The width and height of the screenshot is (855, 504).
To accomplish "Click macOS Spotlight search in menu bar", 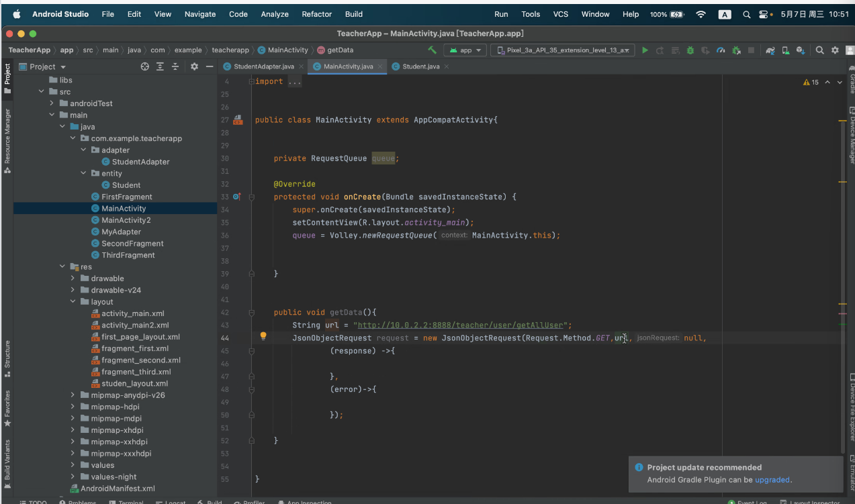I will (747, 14).
